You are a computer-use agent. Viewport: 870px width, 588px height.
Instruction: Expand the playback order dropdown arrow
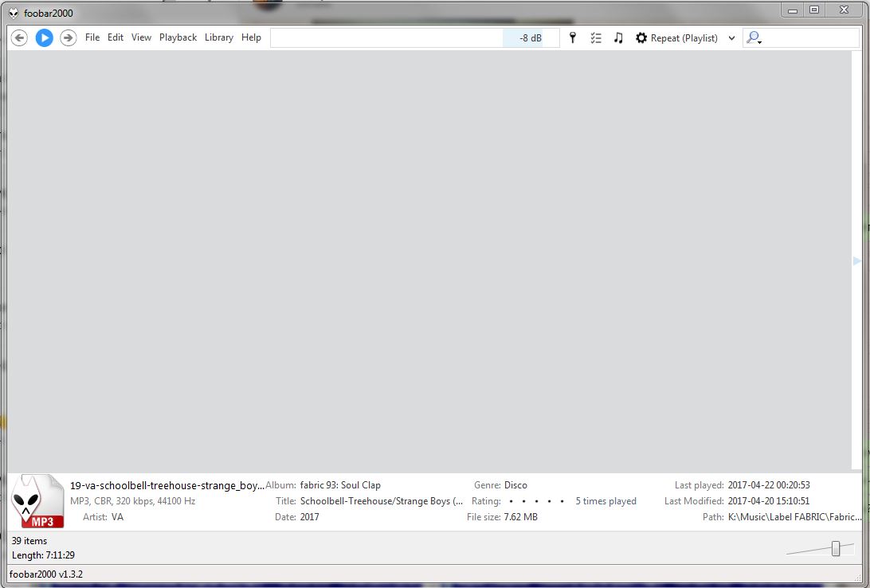tap(731, 38)
